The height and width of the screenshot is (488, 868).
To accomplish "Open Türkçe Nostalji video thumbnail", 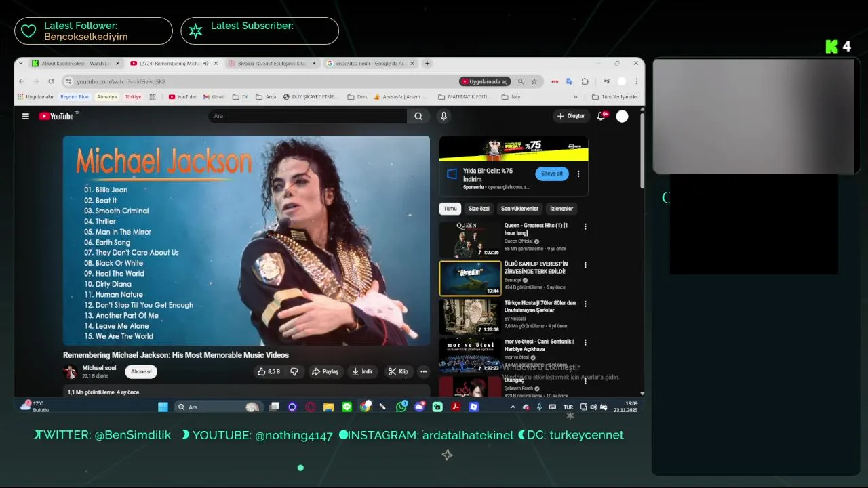I will (470, 317).
